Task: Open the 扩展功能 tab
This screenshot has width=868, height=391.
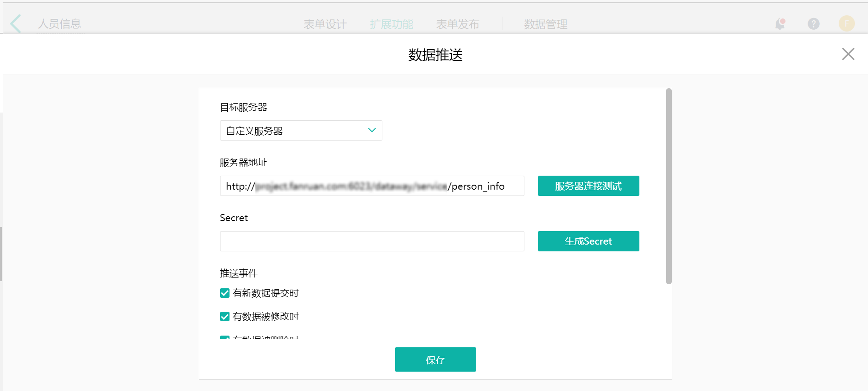Action: (391, 24)
